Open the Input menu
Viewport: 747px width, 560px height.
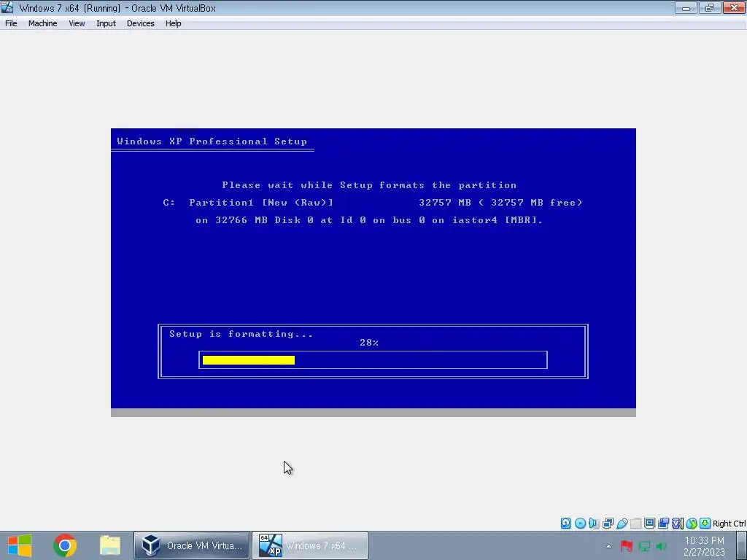tap(106, 23)
